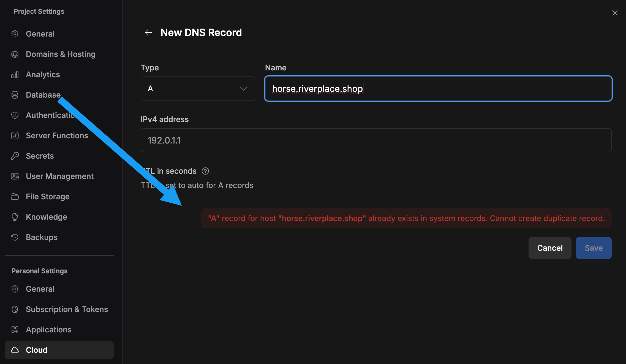Click the back arrow beside New DNS Record
Screen dimensions: 626x364
click(x=148, y=32)
